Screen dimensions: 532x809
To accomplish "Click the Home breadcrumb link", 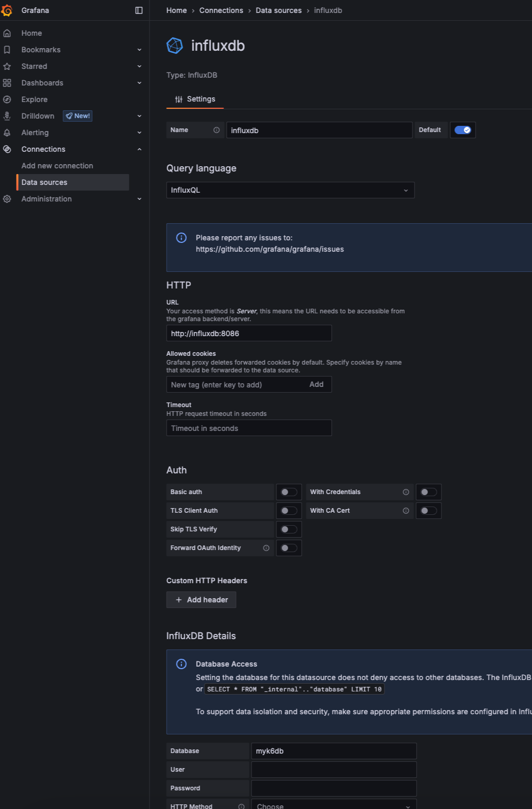I will (176, 10).
